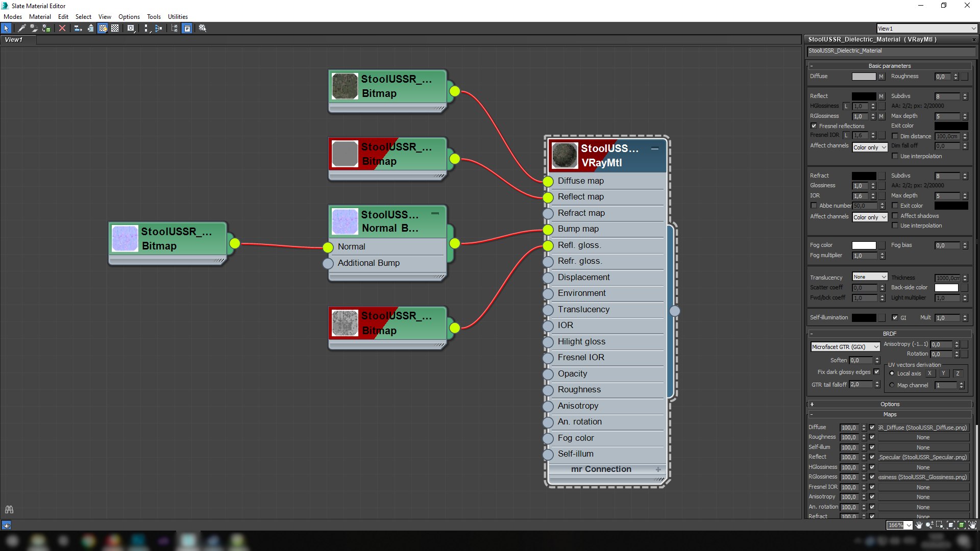Click the red X delete selected icon
Viewport: 980px width, 551px height.
click(62, 29)
